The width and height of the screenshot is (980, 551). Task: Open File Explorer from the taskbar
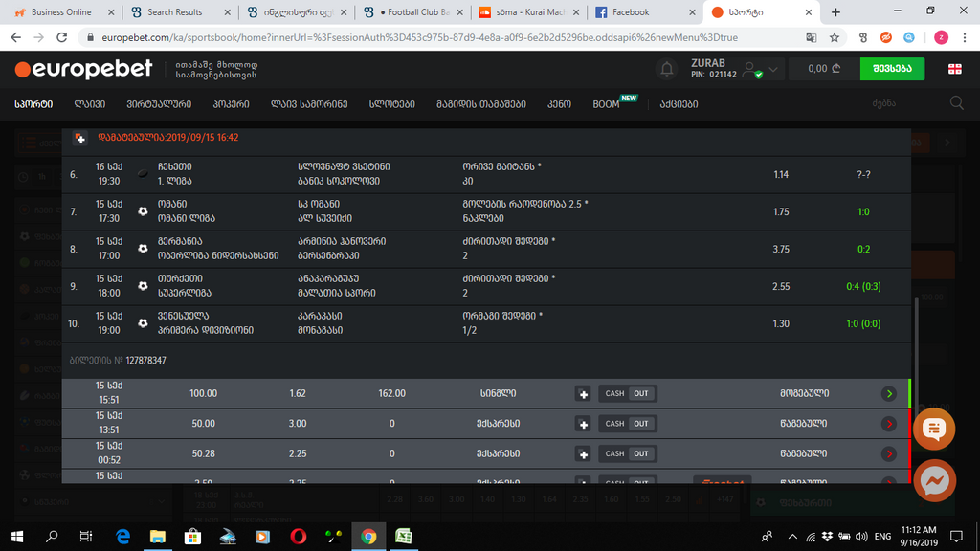(x=158, y=536)
